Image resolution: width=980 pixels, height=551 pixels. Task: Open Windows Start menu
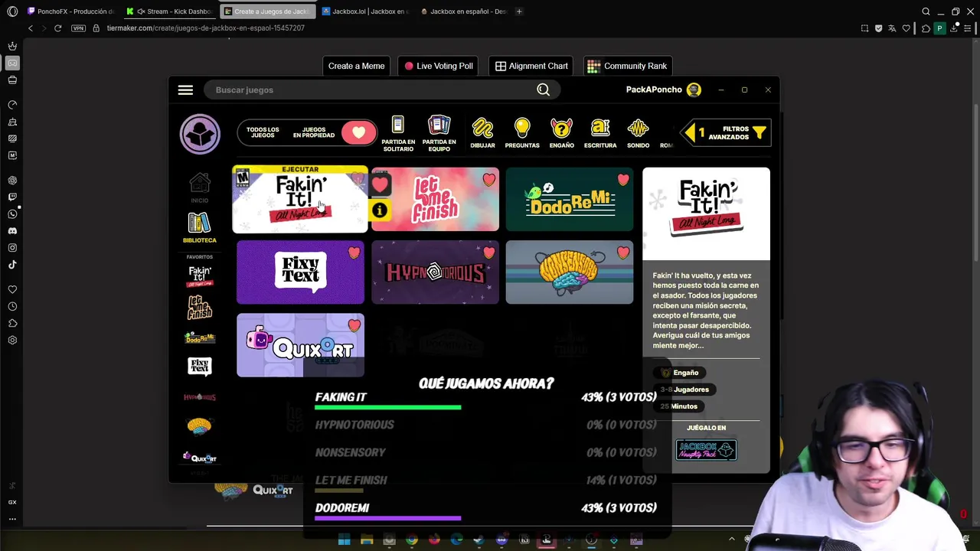pos(344,540)
